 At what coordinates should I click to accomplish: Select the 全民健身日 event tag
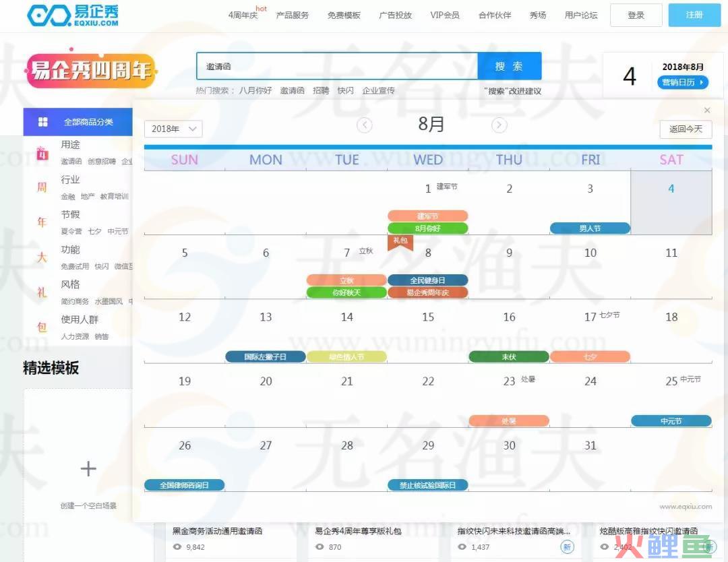point(427,280)
